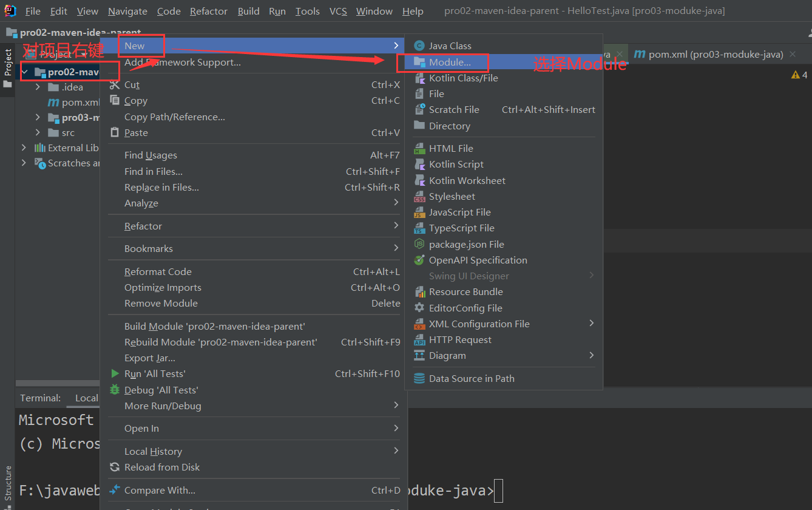This screenshot has width=812, height=510.
Task: Click the Kotlin Class/File icon
Action: [x=419, y=78]
